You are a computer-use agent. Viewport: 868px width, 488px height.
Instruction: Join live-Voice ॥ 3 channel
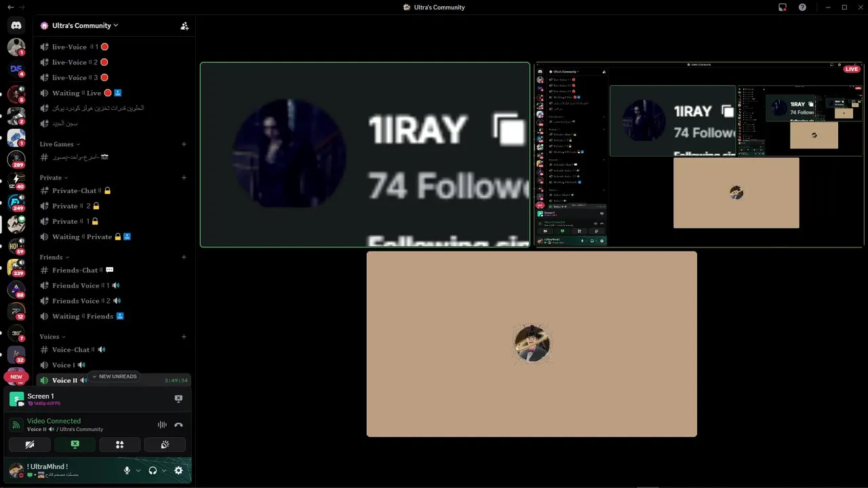(113, 78)
